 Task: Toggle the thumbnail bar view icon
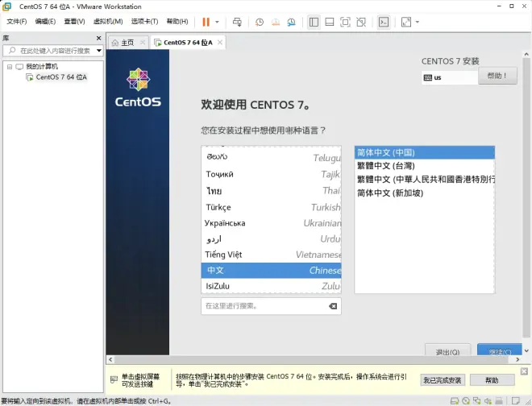(x=330, y=22)
